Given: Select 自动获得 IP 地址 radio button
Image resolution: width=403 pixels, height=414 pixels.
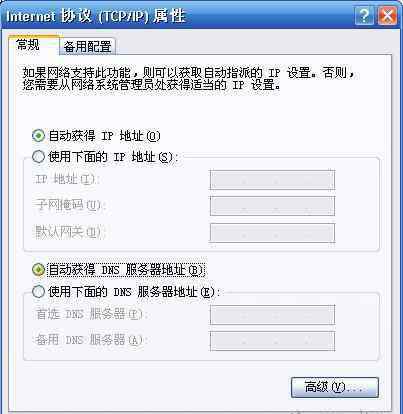Looking at the screenshot, I should click(x=38, y=136).
